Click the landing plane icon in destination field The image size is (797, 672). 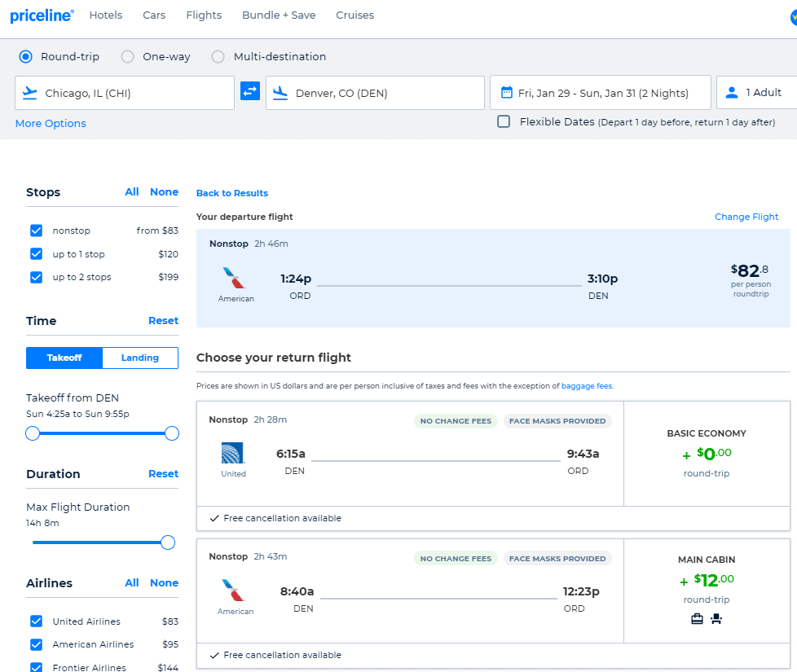point(280,93)
